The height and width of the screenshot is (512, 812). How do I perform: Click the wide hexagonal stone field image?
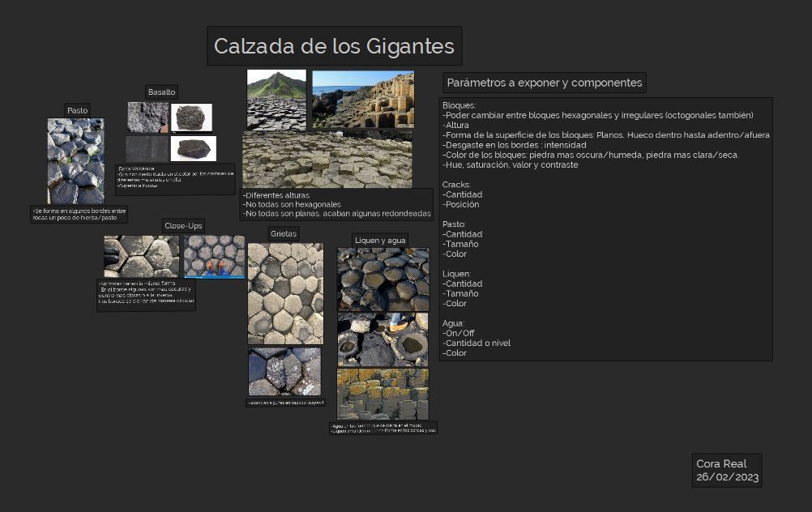(x=327, y=159)
